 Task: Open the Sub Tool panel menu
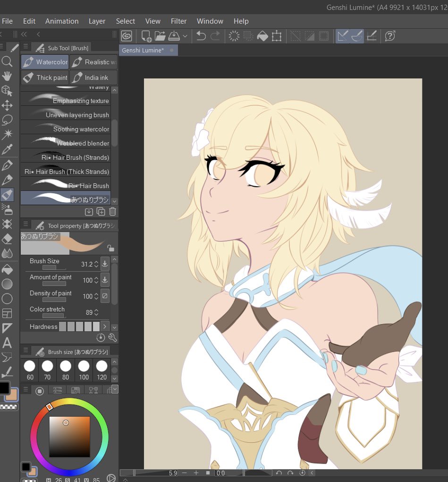[x=26, y=46]
